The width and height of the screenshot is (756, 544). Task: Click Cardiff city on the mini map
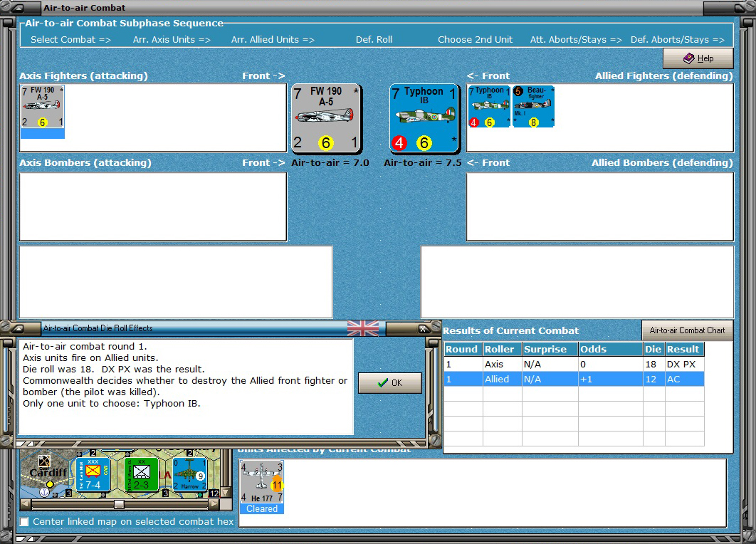pyautogui.click(x=48, y=473)
